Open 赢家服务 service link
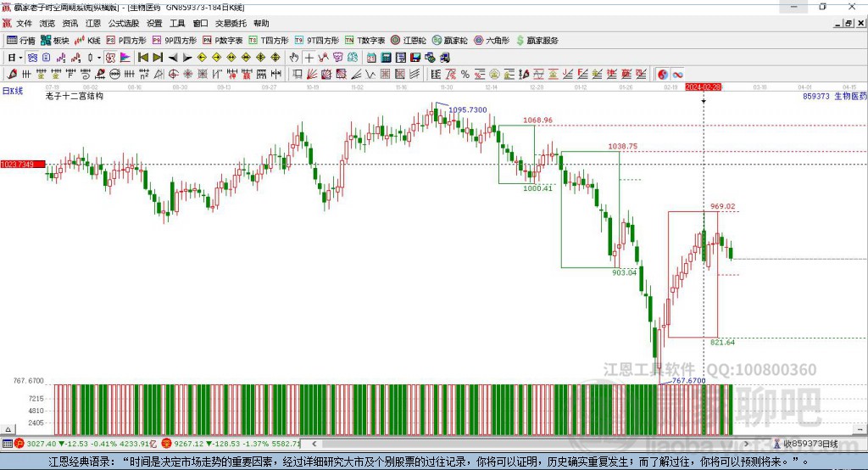Viewport: 868px width, 470px height. (x=537, y=41)
